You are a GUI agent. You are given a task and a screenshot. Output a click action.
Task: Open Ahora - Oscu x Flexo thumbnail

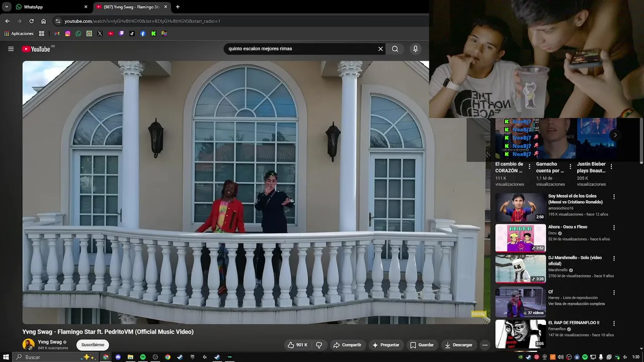520,238
